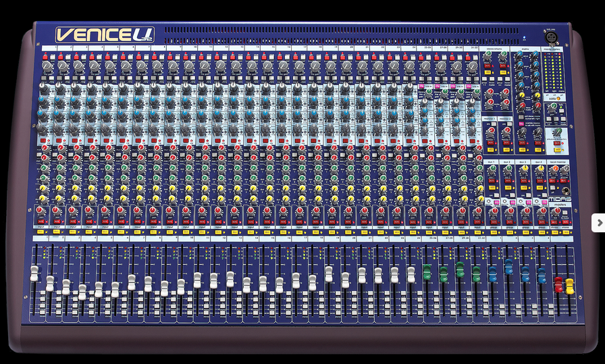This screenshot has width=605, height=364.
Task: Click the channel 1 white fader
Action: pyautogui.click(x=34, y=274)
